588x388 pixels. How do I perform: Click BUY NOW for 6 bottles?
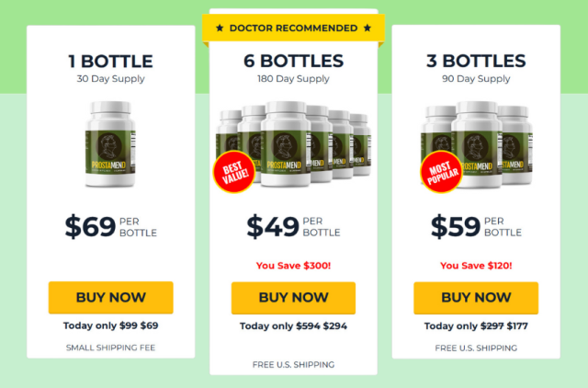[x=293, y=298]
